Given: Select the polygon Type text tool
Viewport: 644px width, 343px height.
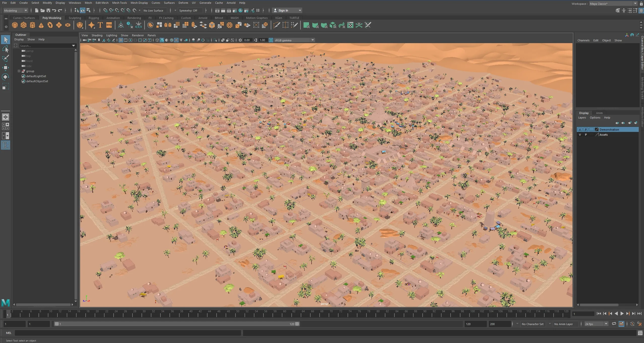Looking at the screenshot, I should coord(100,25).
